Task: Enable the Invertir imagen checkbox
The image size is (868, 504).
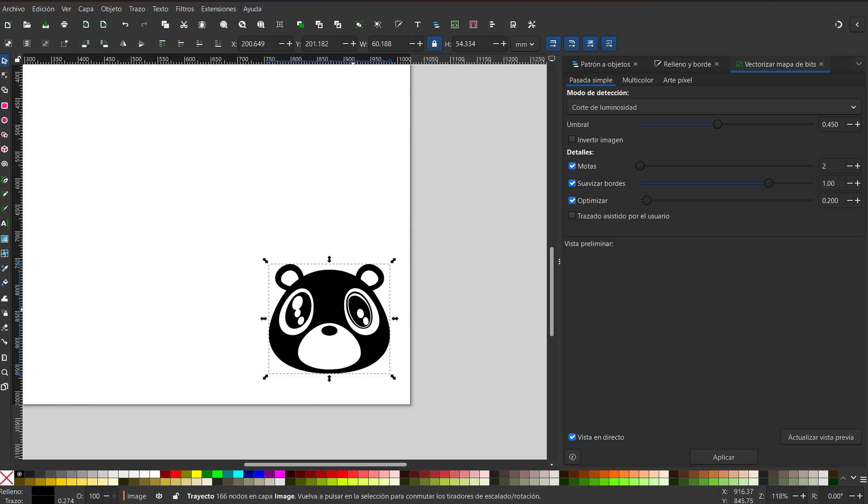Action: (572, 140)
